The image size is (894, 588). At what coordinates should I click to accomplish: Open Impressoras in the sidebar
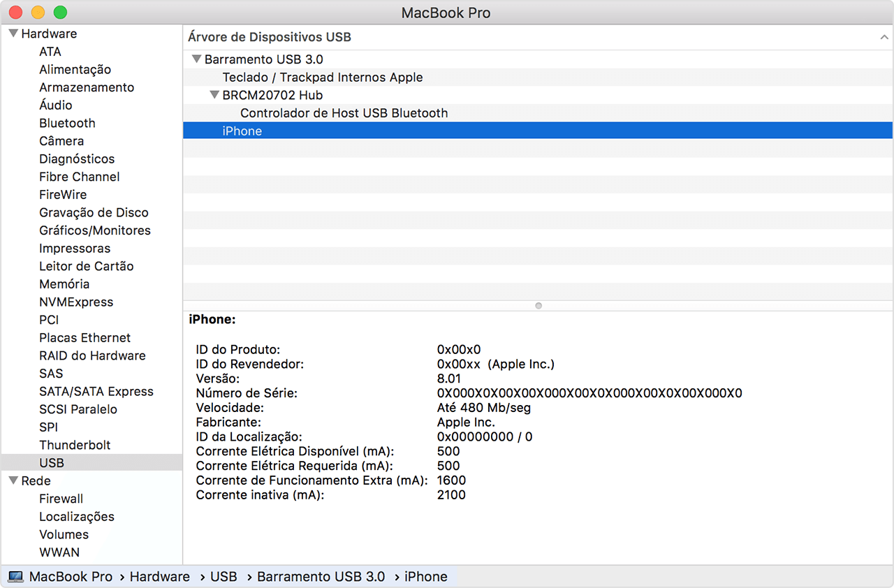click(x=75, y=249)
